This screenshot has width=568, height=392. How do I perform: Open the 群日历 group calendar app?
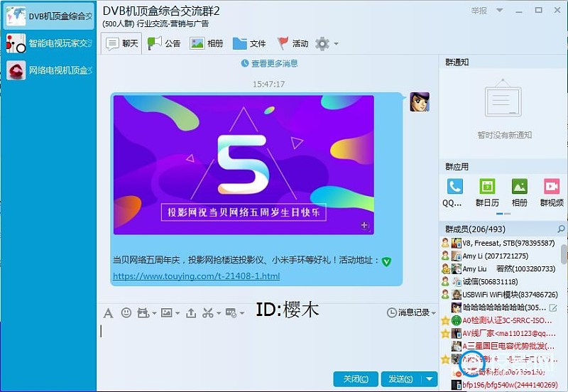pos(487,192)
